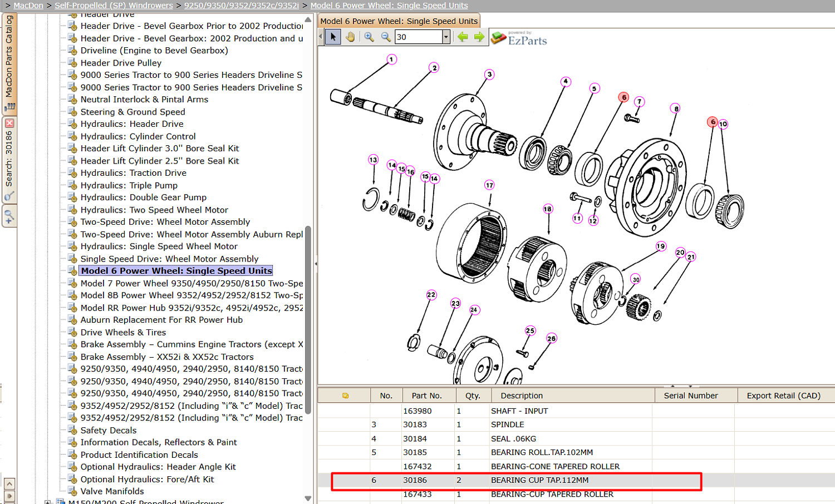Click part number 163980 in the table
The height and width of the screenshot is (504, 835).
[417, 411]
